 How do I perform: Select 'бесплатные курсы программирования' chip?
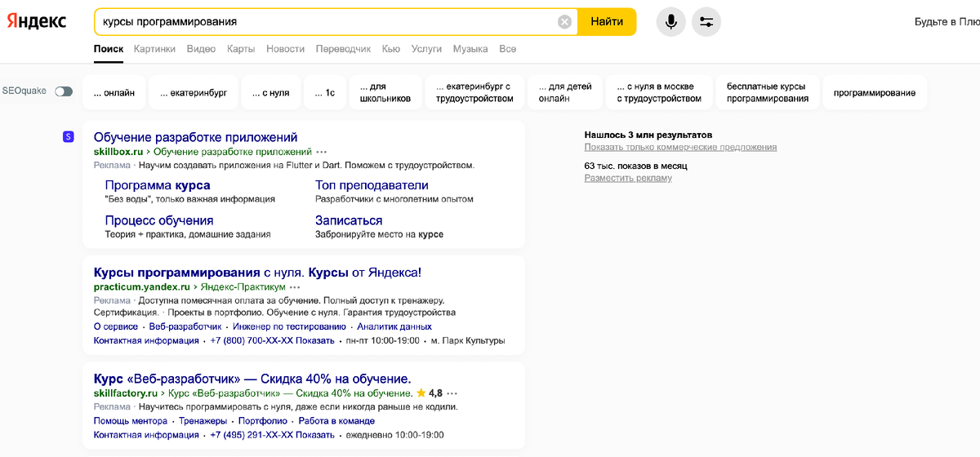coord(768,92)
